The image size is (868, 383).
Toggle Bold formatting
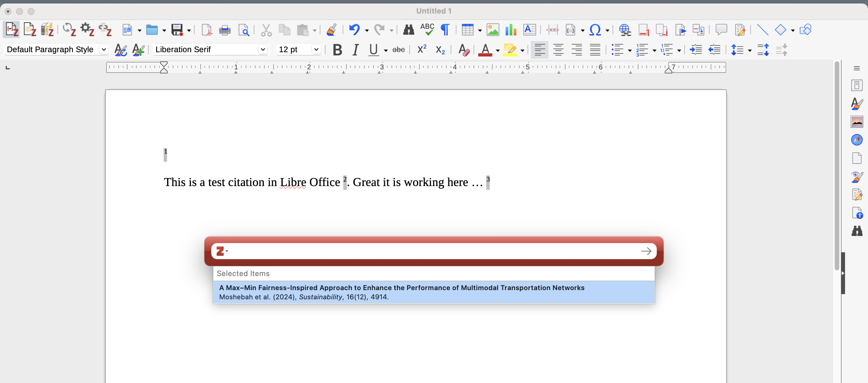pyautogui.click(x=337, y=50)
